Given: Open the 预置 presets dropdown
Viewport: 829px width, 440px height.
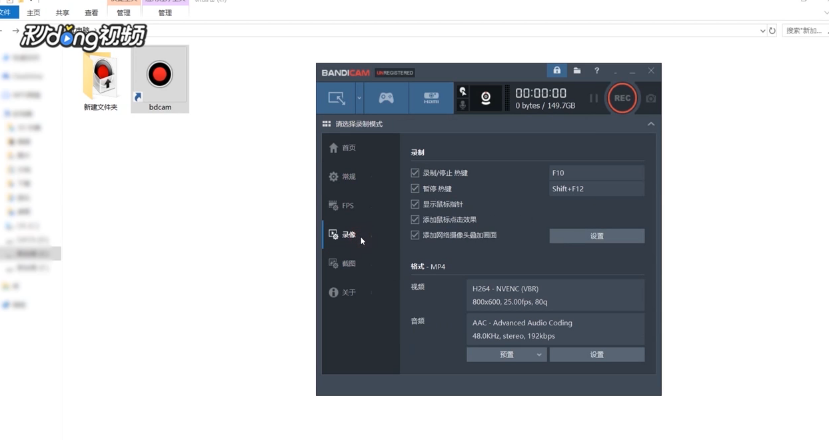Looking at the screenshot, I should pyautogui.click(x=506, y=354).
